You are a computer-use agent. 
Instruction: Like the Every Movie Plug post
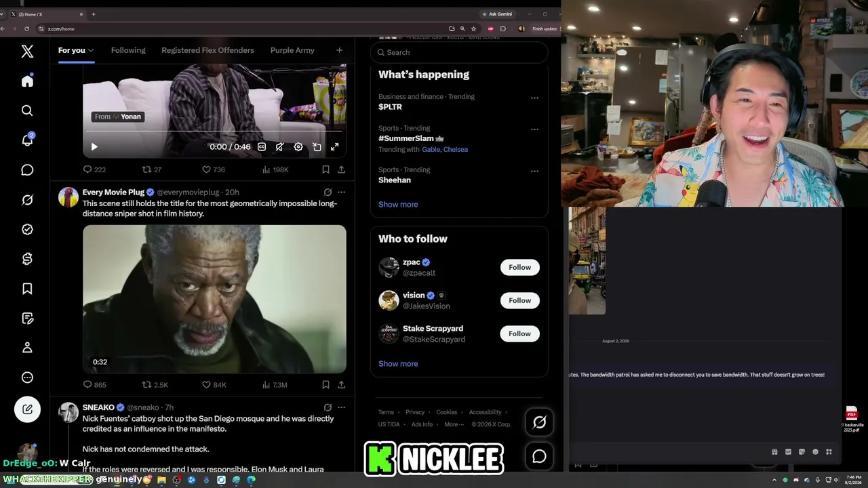pyautogui.click(x=214, y=385)
